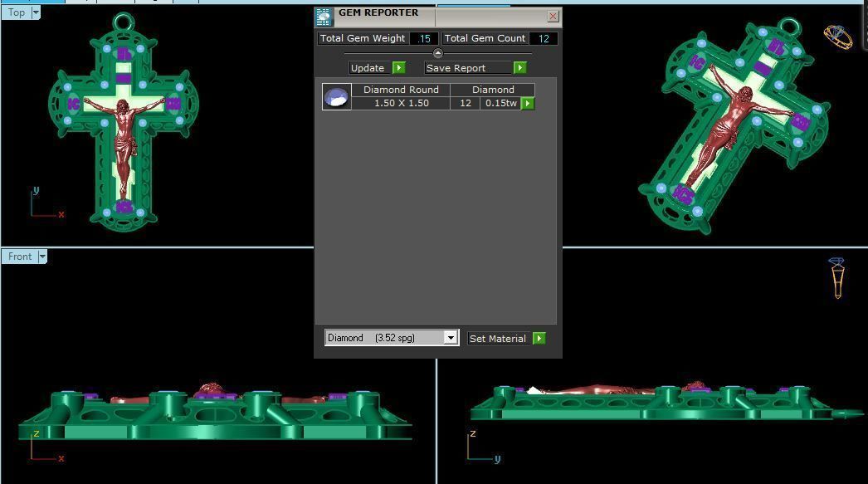Click the 0.15tw weight cell
The height and width of the screenshot is (484, 868).
pos(500,103)
